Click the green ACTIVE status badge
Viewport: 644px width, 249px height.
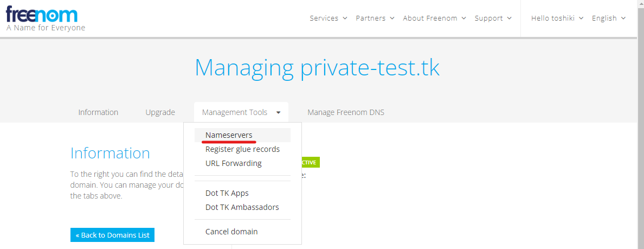pyautogui.click(x=310, y=162)
